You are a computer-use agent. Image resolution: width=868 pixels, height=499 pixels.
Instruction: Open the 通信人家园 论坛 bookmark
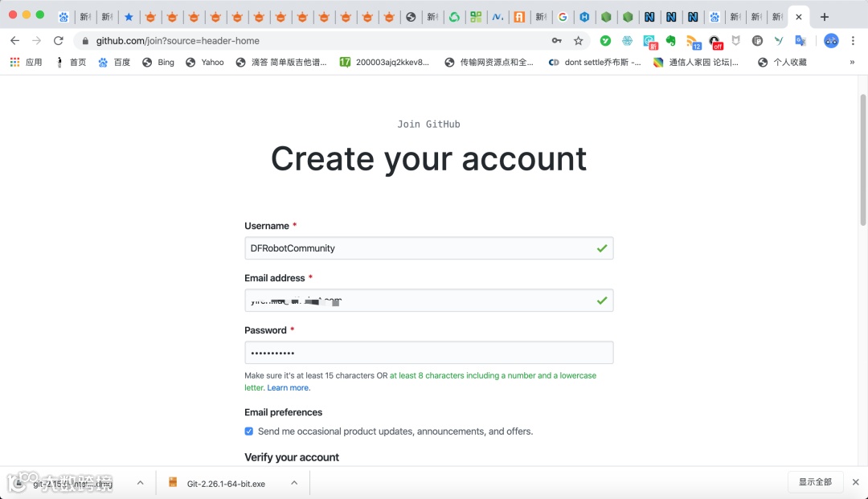696,62
